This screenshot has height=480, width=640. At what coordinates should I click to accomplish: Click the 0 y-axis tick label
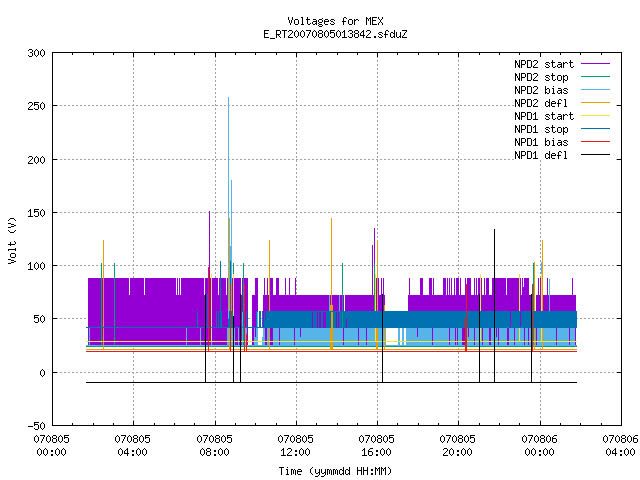click(42, 373)
